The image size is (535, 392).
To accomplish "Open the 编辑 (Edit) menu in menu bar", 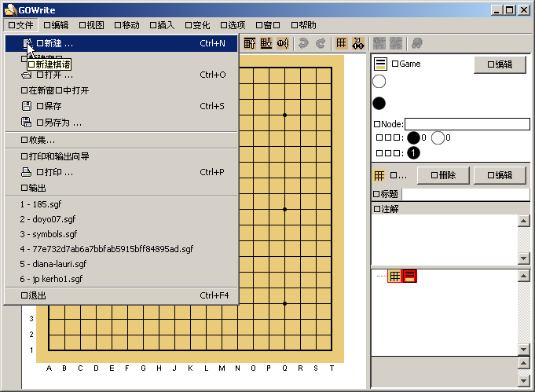I will tap(56, 25).
